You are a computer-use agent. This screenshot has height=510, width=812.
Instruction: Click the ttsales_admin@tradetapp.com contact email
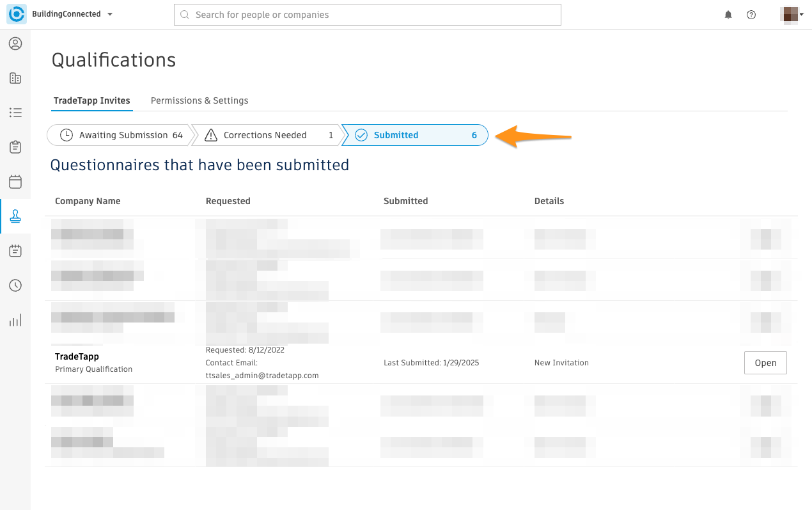click(x=262, y=376)
